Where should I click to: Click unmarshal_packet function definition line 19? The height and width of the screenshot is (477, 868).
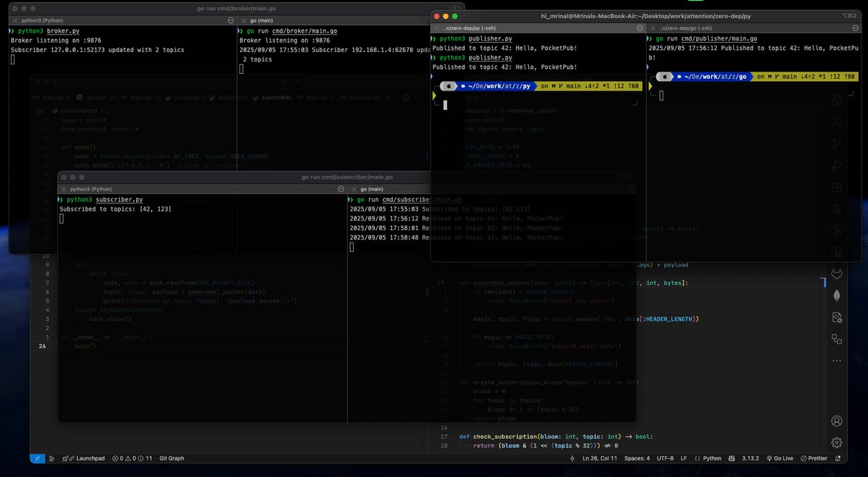574,282
